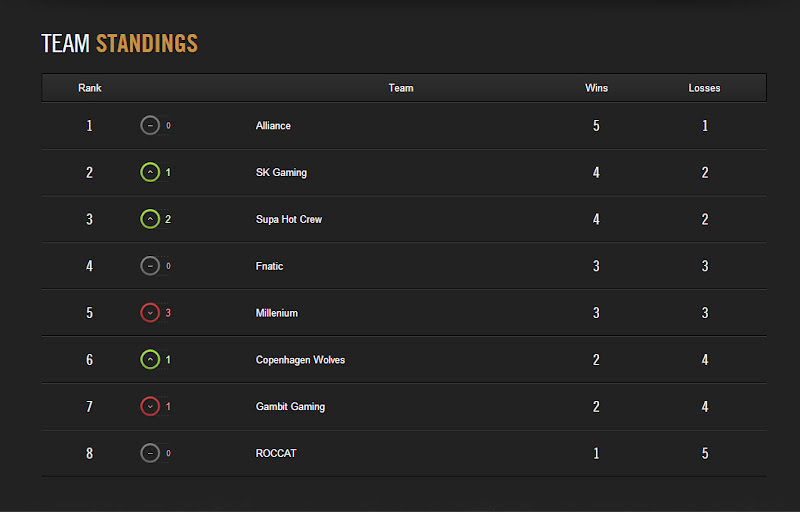Select the ROCCAT team name
Screen dimensions: 800x512
276,453
